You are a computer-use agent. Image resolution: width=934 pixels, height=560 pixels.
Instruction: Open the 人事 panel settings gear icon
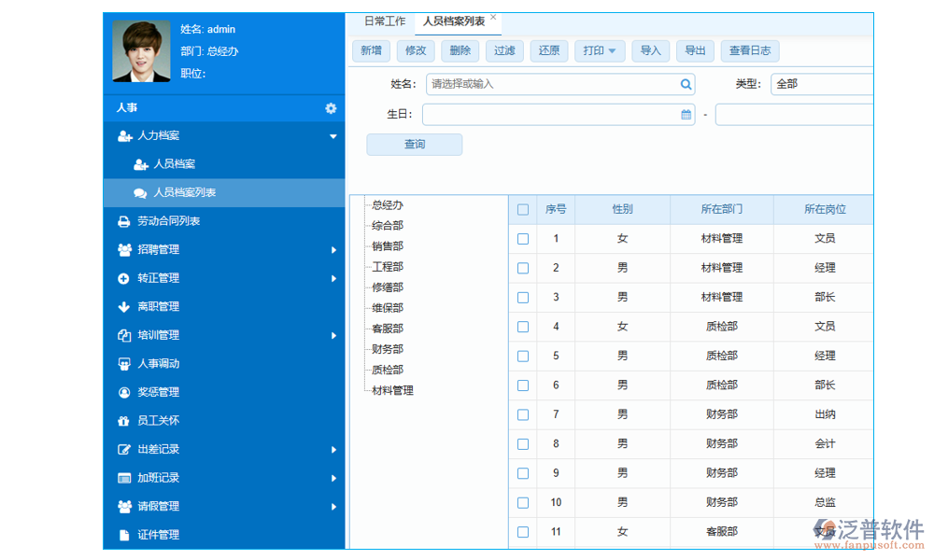pos(330,107)
